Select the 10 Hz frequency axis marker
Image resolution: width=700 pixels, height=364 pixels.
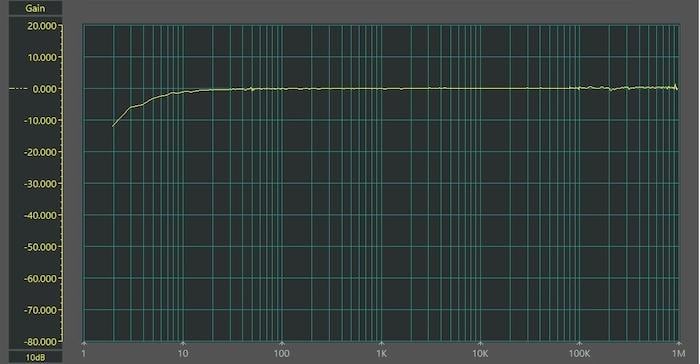pyautogui.click(x=183, y=354)
